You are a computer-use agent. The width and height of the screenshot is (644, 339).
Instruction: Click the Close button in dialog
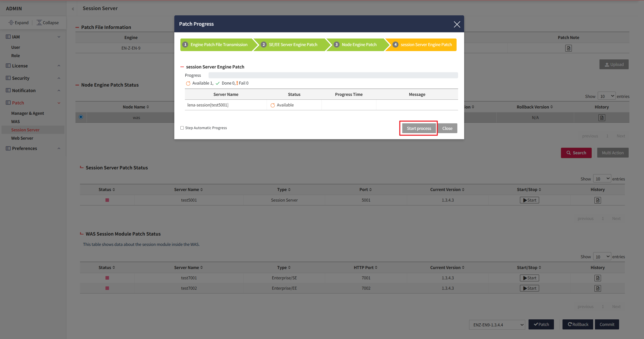coord(447,128)
